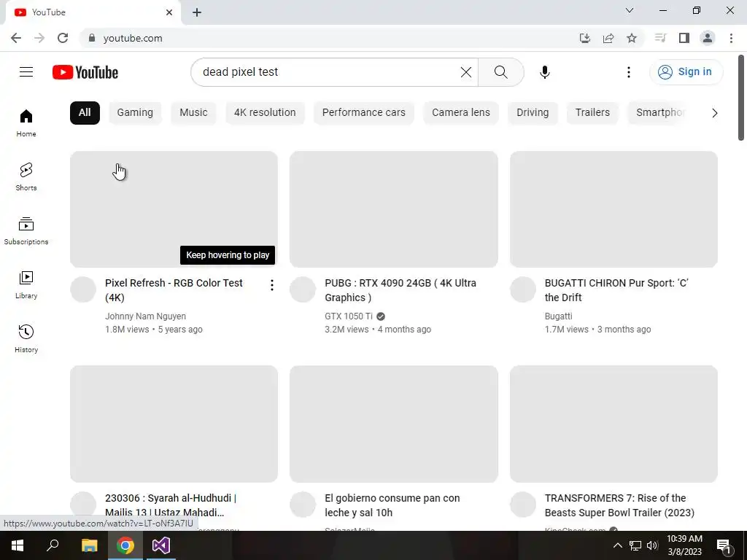Open BUGATTI CHIRON Pur Sport video title
Viewport: 747px width, 560px height.
point(616,290)
